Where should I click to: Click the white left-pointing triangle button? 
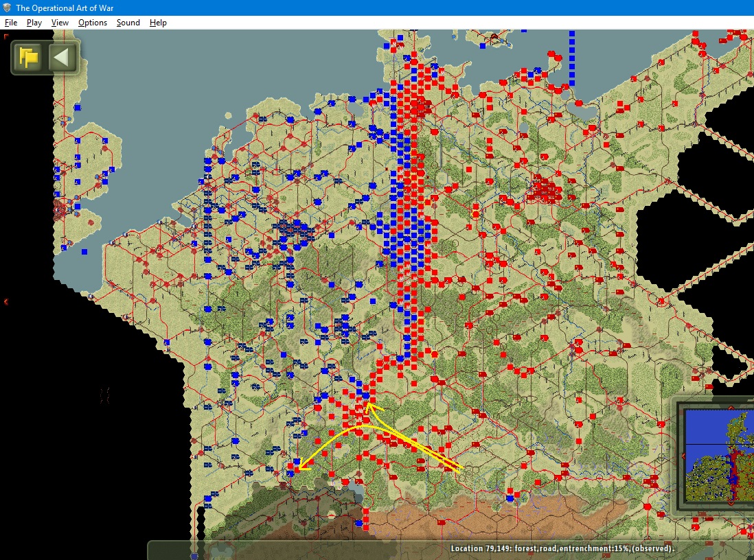pos(62,57)
